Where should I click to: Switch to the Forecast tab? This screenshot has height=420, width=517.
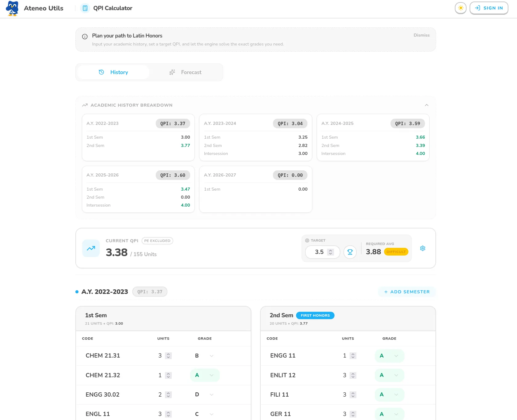186,72
